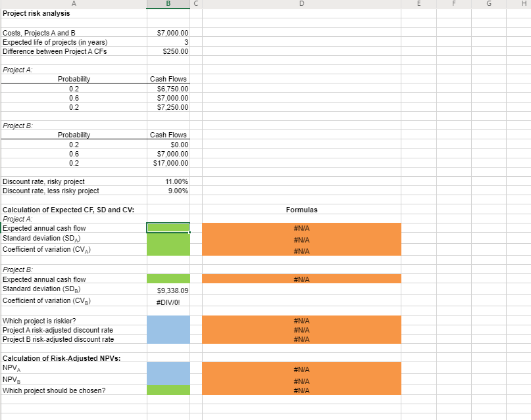
Task: Select Project B cash flow $0.00
Action: pyautogui.click(x=168, y=145)
